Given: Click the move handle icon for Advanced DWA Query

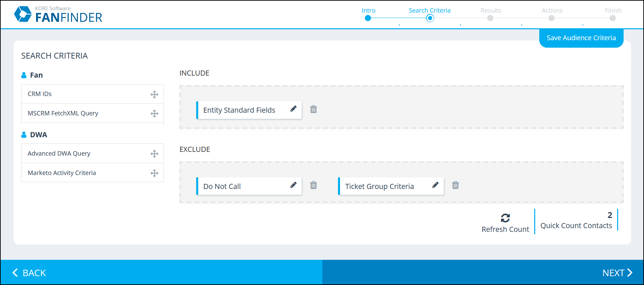Looking at the screenshot, I should point(154,154).
